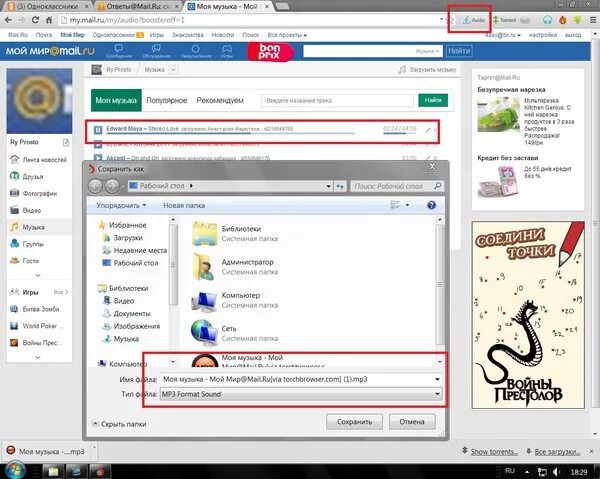Expand the address path dropdown in the dialog

coord(328,186)
